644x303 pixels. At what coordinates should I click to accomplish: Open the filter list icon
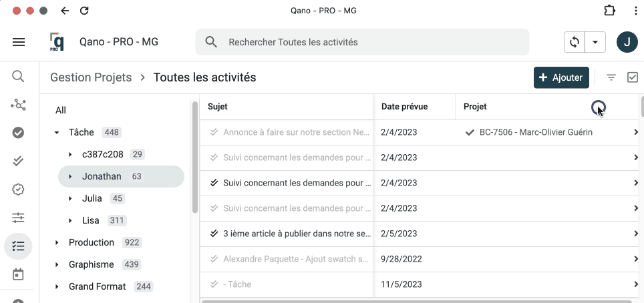point(611,77)
